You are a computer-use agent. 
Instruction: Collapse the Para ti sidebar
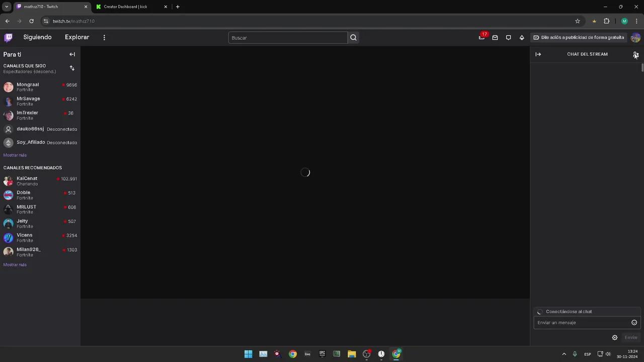[x=72, y=54]
